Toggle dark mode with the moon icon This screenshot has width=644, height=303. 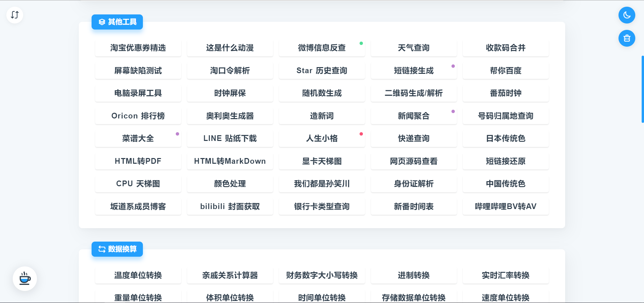point(627,15)
